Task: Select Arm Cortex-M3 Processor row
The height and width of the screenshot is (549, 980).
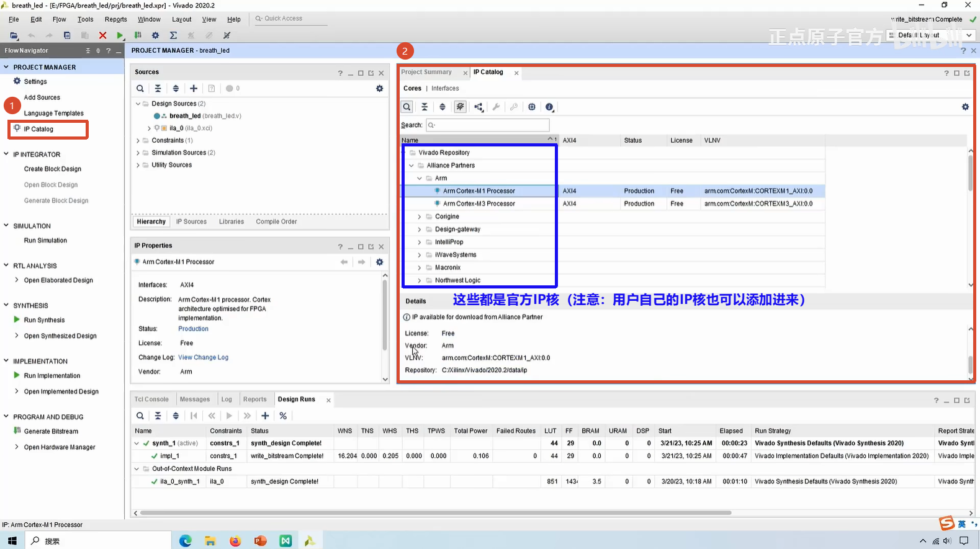Action: [x=479, y=203]
